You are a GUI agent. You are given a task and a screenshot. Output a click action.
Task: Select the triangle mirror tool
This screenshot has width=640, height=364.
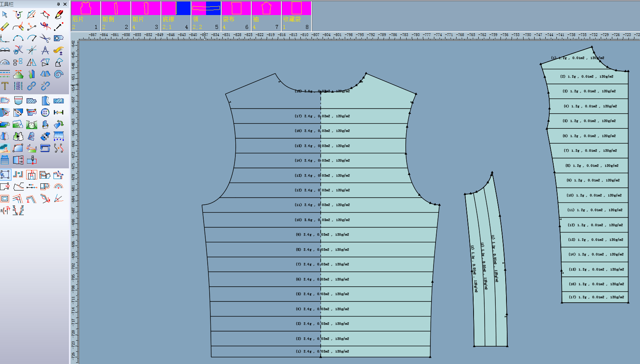31,62
